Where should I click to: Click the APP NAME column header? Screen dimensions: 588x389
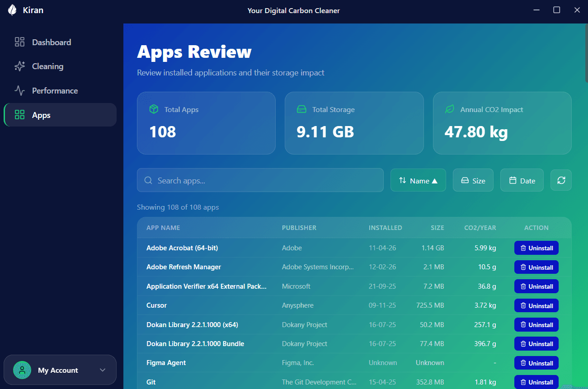(163, 228)
